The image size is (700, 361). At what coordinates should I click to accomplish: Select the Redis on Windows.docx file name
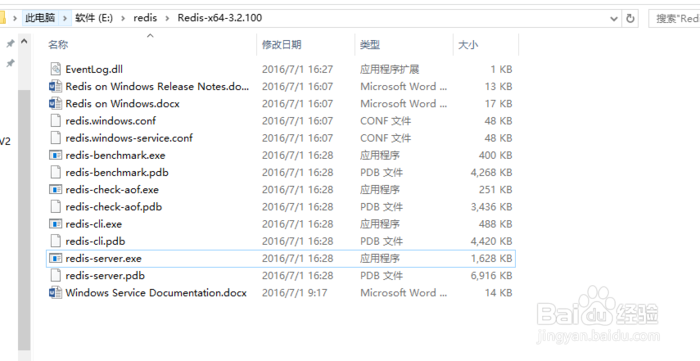(122, 104)
